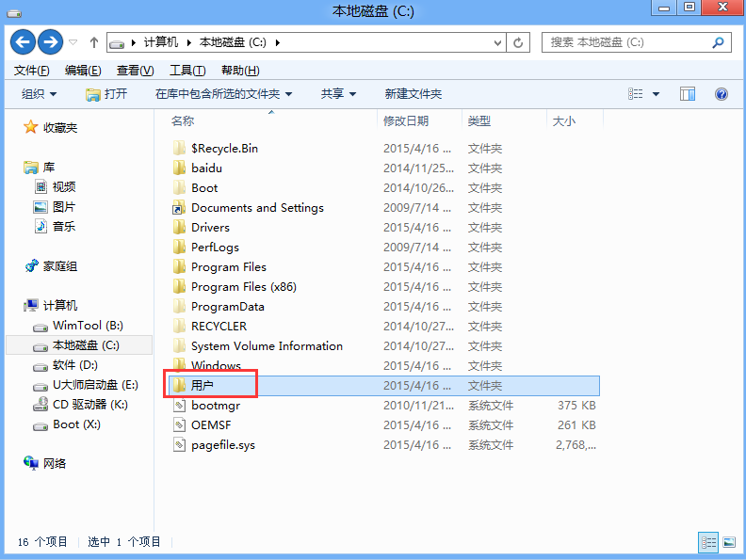This screenshot has width=746, height=560.
Task: Click the 新建文件夹 button
Action: pos(413,94)
